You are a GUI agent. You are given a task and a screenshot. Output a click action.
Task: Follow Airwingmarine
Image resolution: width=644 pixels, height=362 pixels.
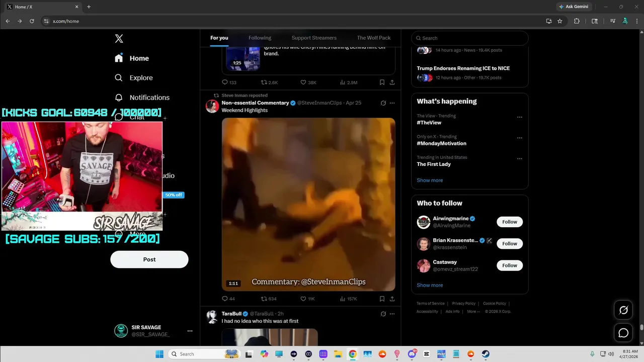tap(510, 222)
